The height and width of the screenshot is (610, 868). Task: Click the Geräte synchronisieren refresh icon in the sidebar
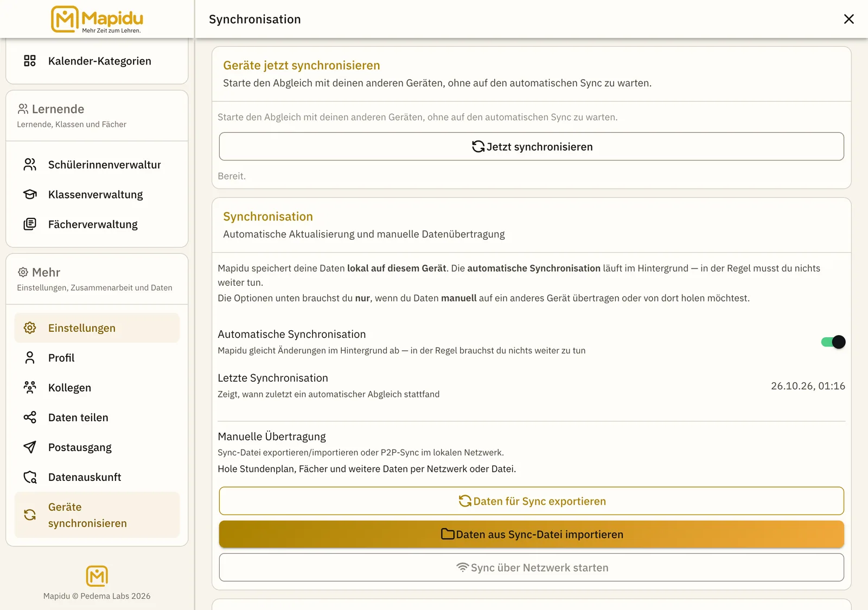pos(30,515)
